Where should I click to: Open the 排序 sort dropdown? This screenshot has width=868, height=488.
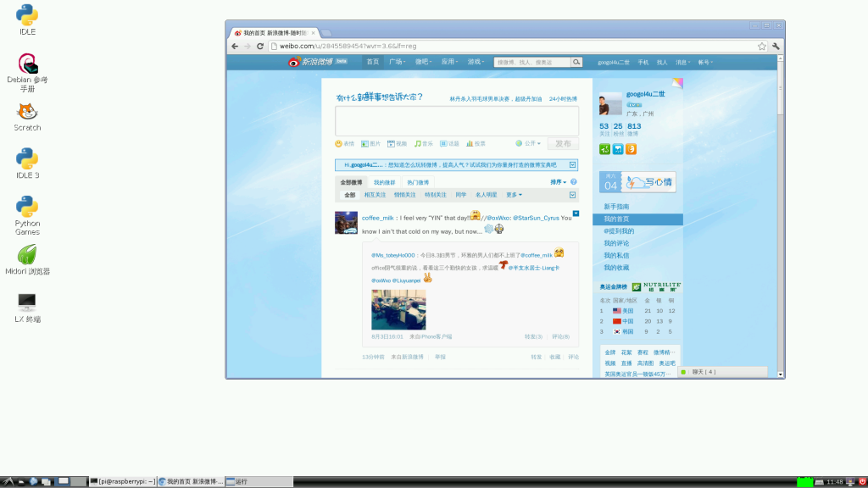[x=558, y=182]
